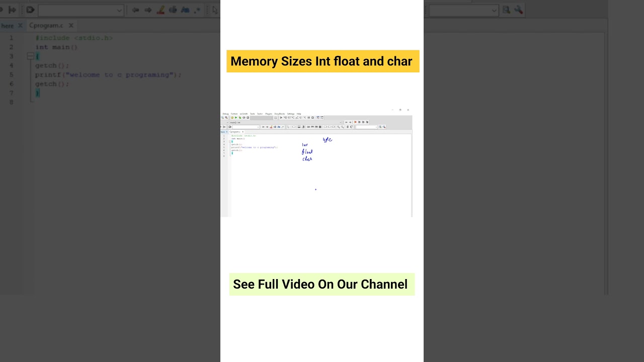Click the green Run icon in video toolbar

tap(236, 118)
